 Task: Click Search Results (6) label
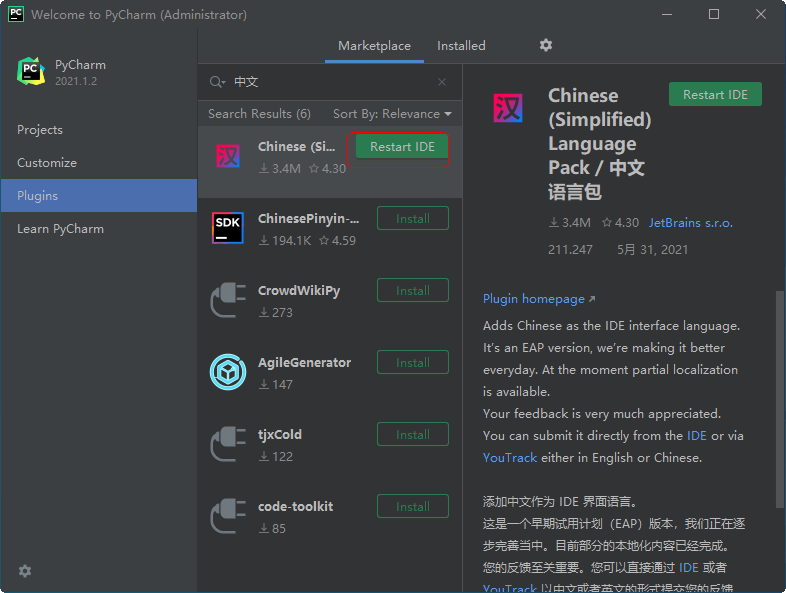[259, 114]
